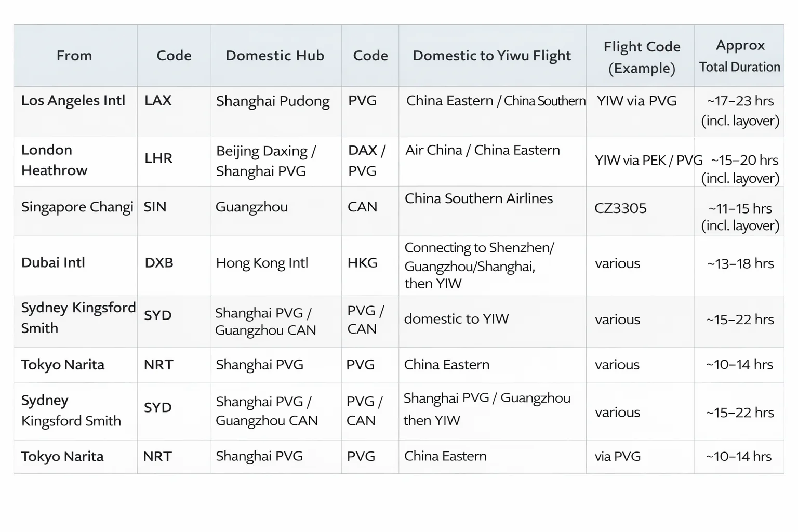Click the "Hong Kong Intl" hub cell
This screenshot has width=798, height=532.
(262, 263)
